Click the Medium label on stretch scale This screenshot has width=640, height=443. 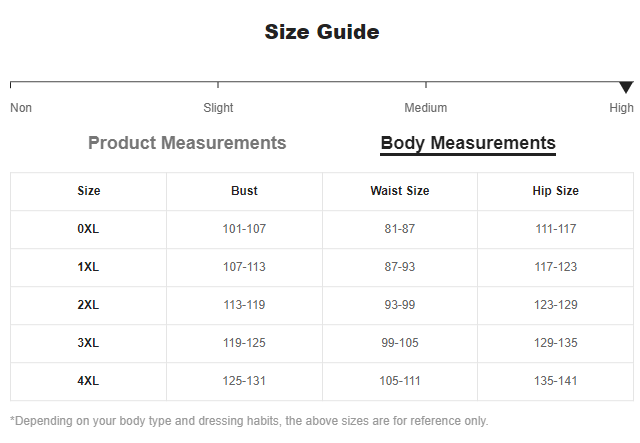426,108
